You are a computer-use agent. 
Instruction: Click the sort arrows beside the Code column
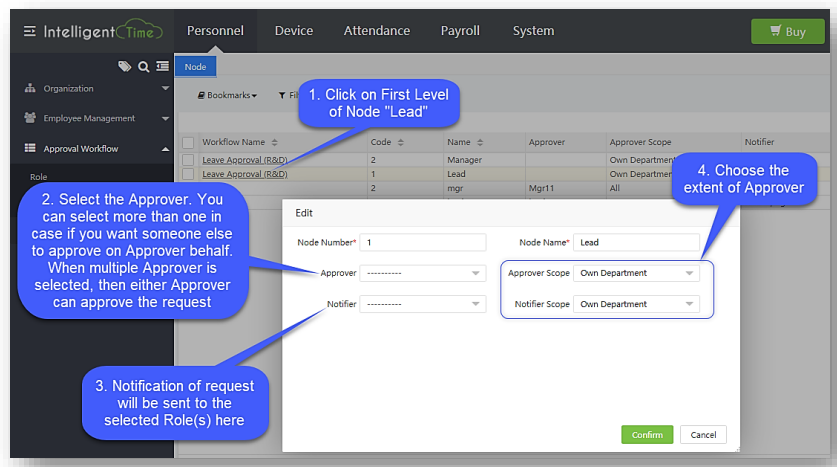pos(401,143)
